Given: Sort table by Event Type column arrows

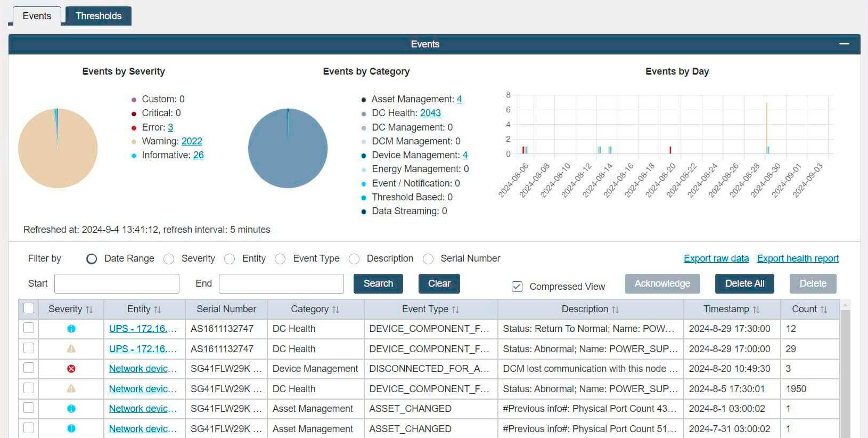Looking at the screenshot, I should [455, 310].
